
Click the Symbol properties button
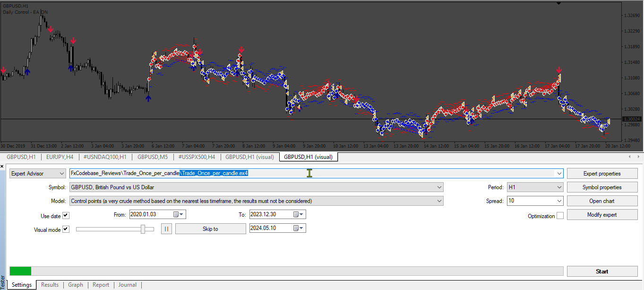(x=602, y=187)
